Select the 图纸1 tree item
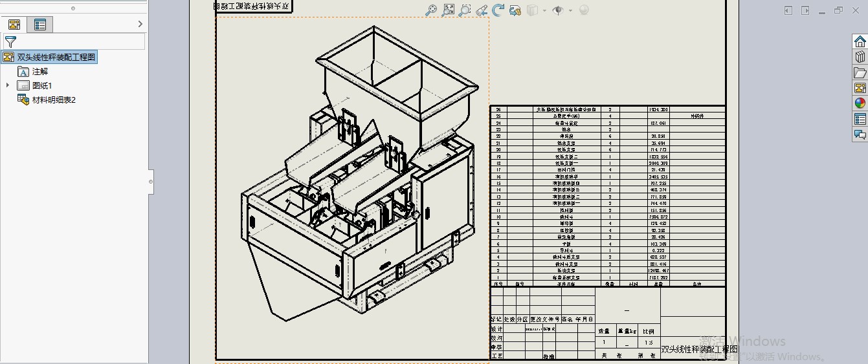This screenshot has width=868, height=364. (42, 85)
